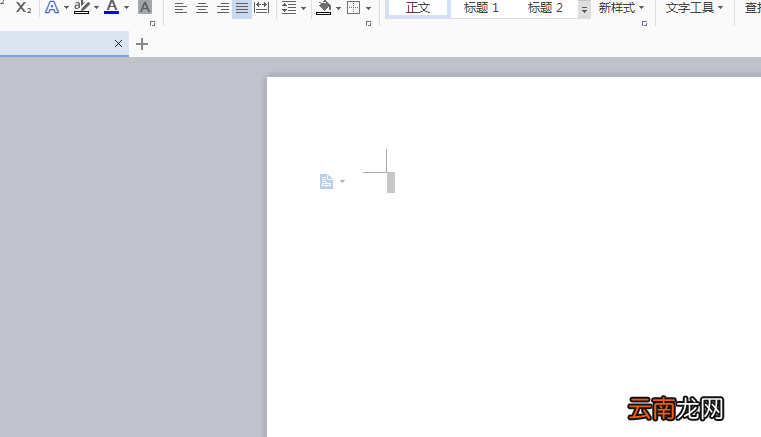This screenshot has height=437, width=761.
Task: Align text left
Action: pos(181,8)
